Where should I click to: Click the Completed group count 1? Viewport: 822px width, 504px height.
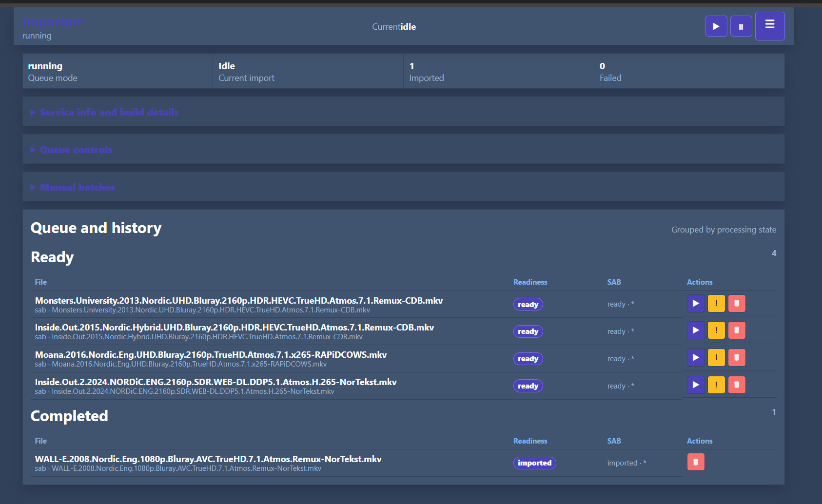774,412
